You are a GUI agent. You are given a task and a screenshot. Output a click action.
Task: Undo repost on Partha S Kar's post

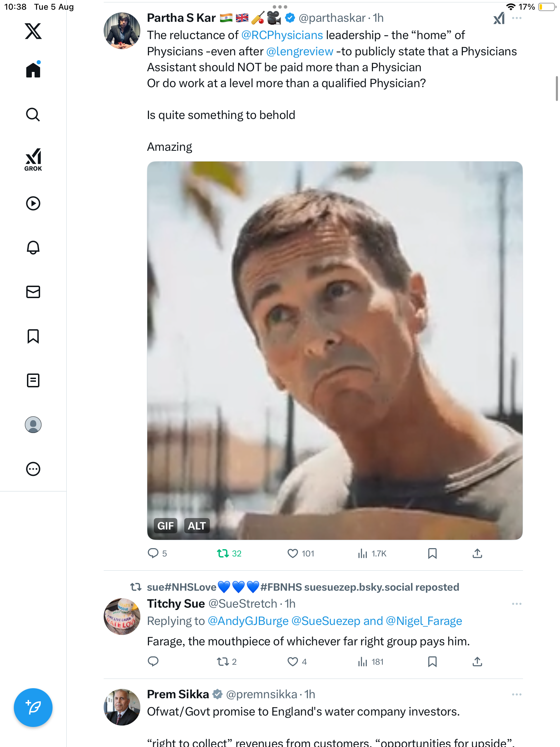(223, 554)
